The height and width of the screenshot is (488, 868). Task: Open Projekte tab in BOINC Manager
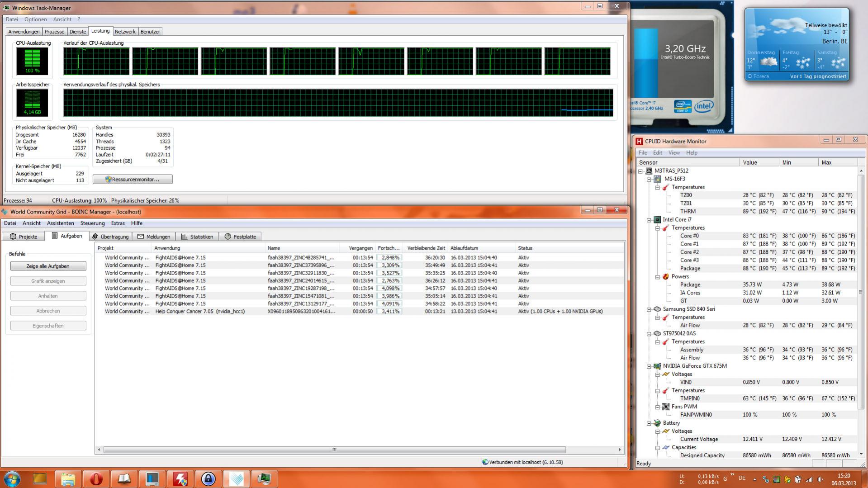[x=24, y=237]
